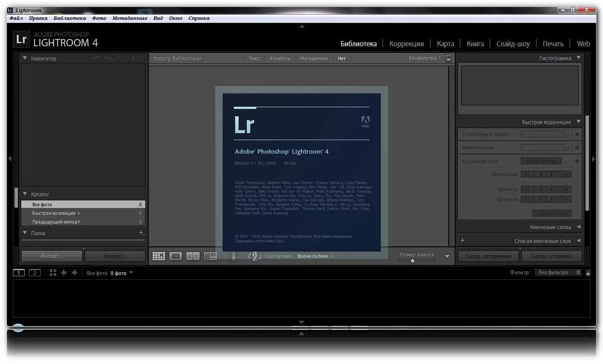Open the Библиотека menu

tap(70, 18)
